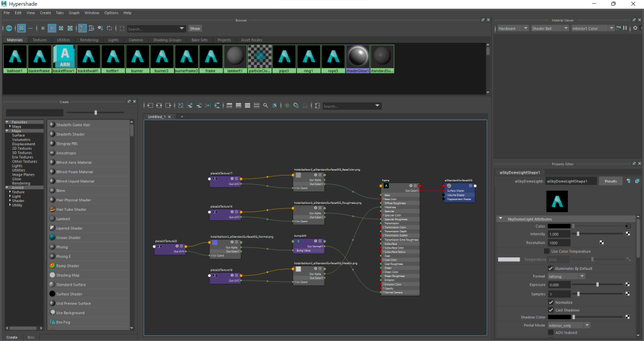The height and width of the screenshot is (341, 644).
Task: Click the clear graph icon in the graph toolbar
Action: 180,106
